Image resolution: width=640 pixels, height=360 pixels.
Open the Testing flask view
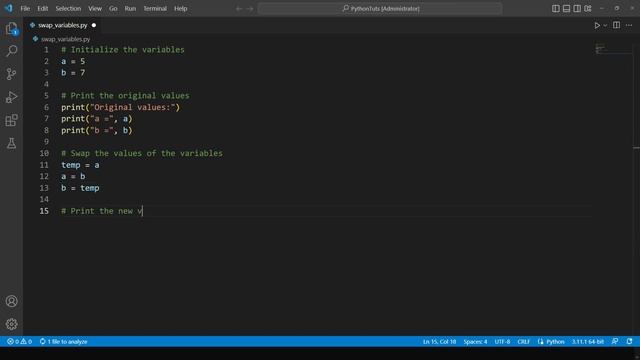[11, 143]
